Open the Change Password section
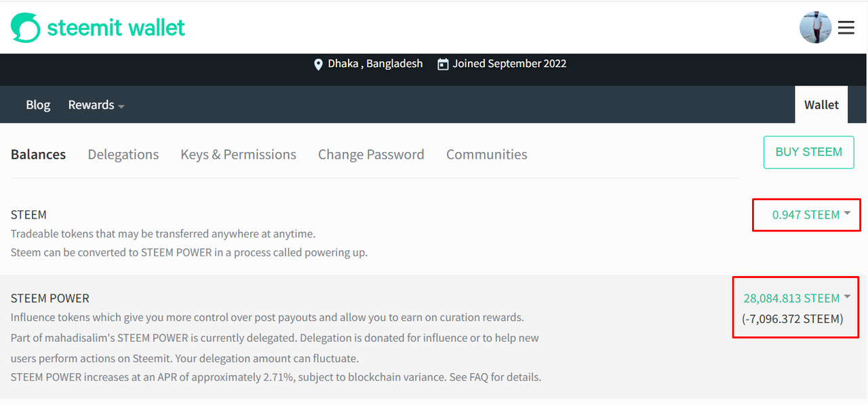This screenshot has width=868, height=405. coord(371,155)
